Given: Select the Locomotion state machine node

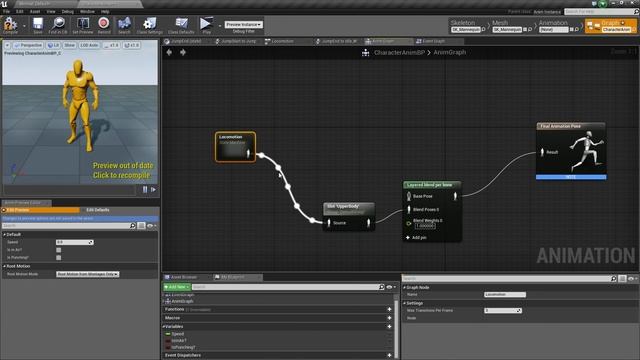Looking at the screenshot, I should coord(236,147).
